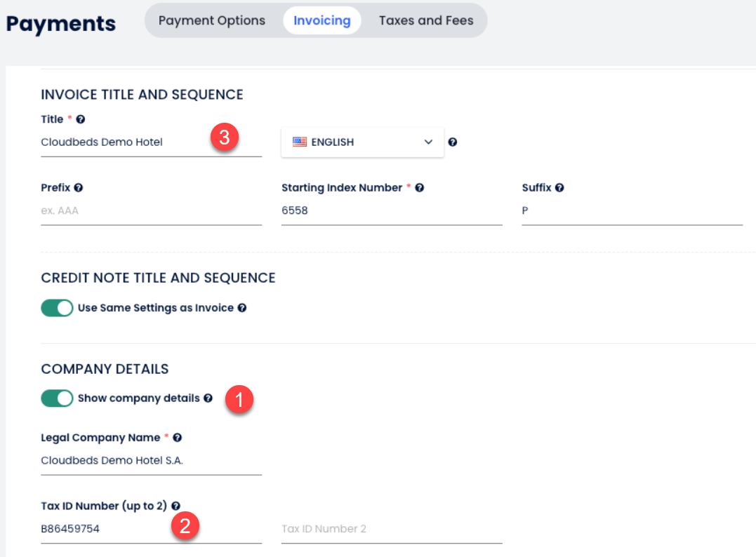Viewport: 756px width, 557px height.
Task: Switch to the Payment Options tab
Action: pos(212,20)
